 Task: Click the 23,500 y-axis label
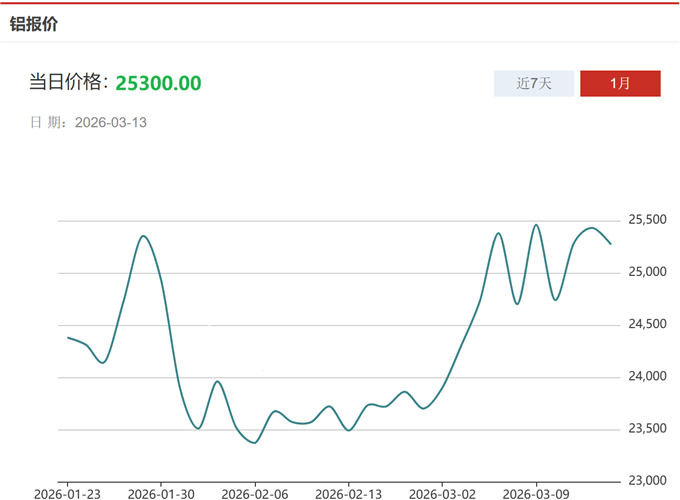click(647, 429)
